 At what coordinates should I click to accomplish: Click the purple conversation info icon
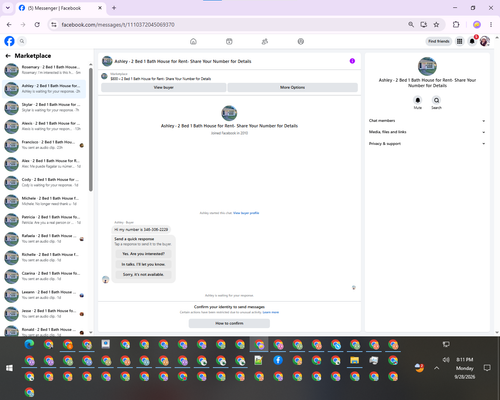[x=352, y=61]
